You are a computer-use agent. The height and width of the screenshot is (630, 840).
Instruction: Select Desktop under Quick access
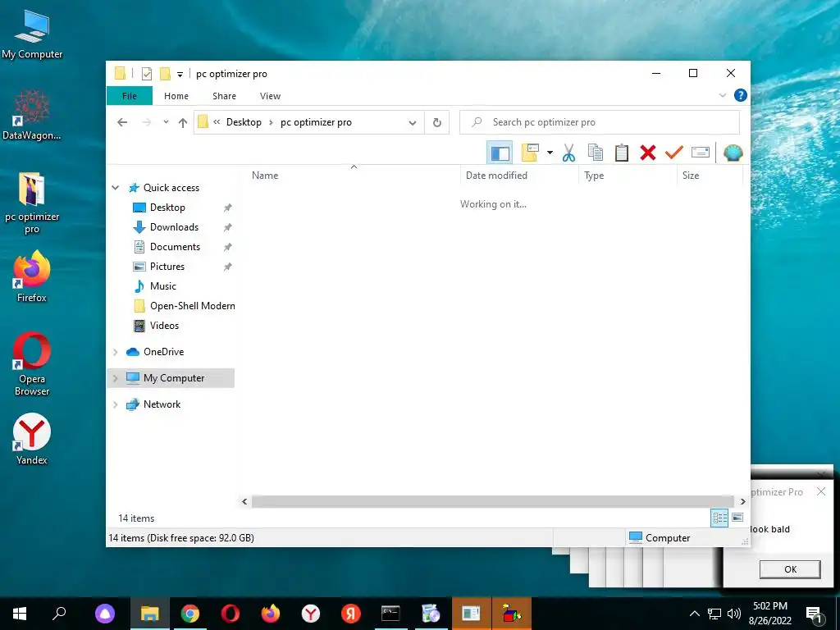(167, 208)
